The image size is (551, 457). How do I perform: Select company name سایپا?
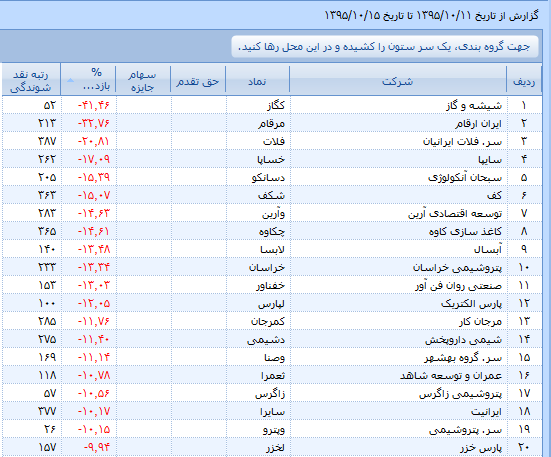[490, 159]
